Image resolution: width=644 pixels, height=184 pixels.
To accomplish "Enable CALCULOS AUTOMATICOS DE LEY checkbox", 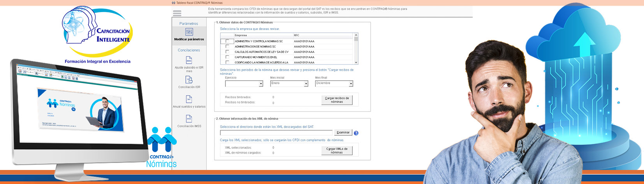I will pyautogui.click(x=227, y=51).
